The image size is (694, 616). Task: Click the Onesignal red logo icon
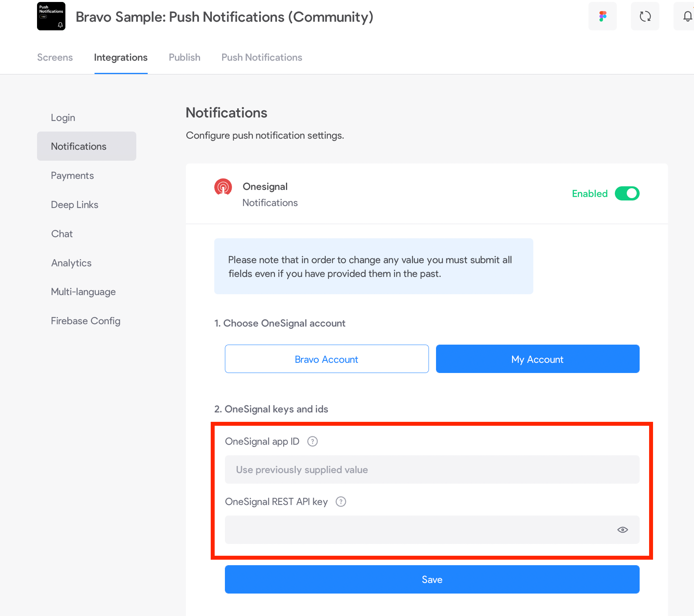pyautogui.click(x=223, y=187)
